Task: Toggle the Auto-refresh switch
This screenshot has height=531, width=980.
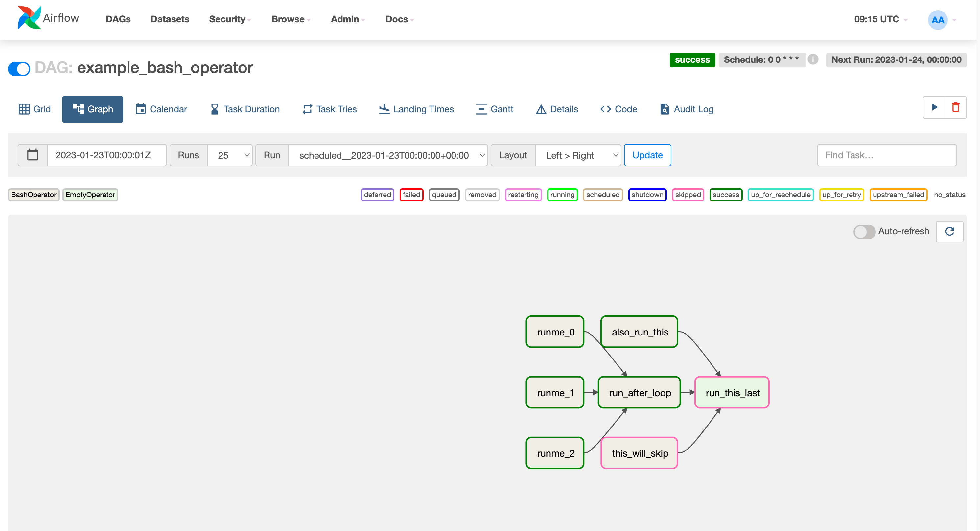Action: click(864, 232)
